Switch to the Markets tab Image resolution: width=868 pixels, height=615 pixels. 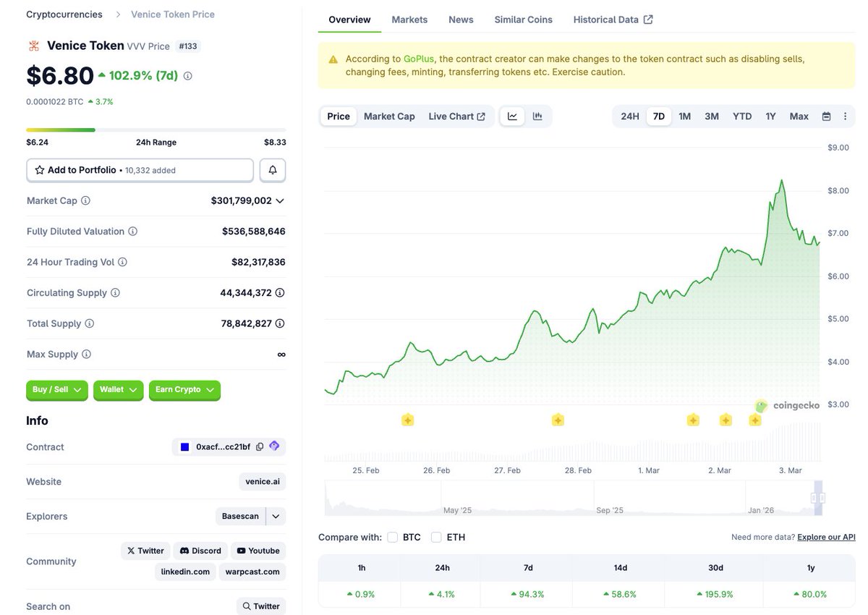pyautogui.click(x=409, y=20)
